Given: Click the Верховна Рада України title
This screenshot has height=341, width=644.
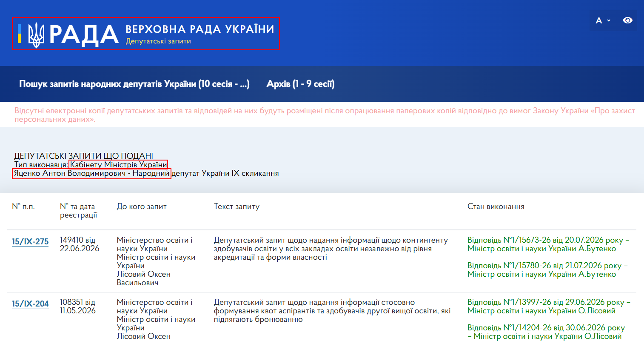Looking at the screenshot, I should coord(200,29).
